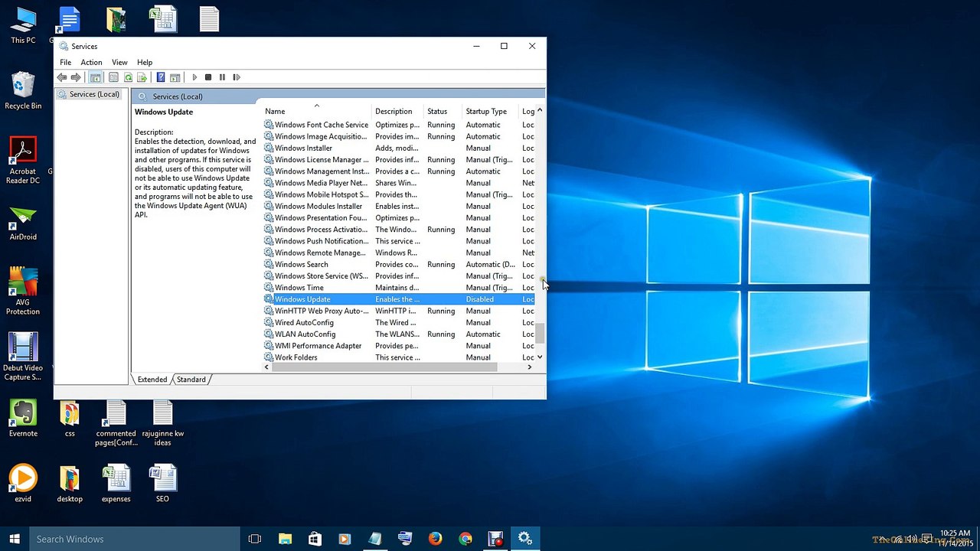Viewport: 980px width, 551px height.
Task: Select Windows Font Cache Service row
Action: coord(400,125)
